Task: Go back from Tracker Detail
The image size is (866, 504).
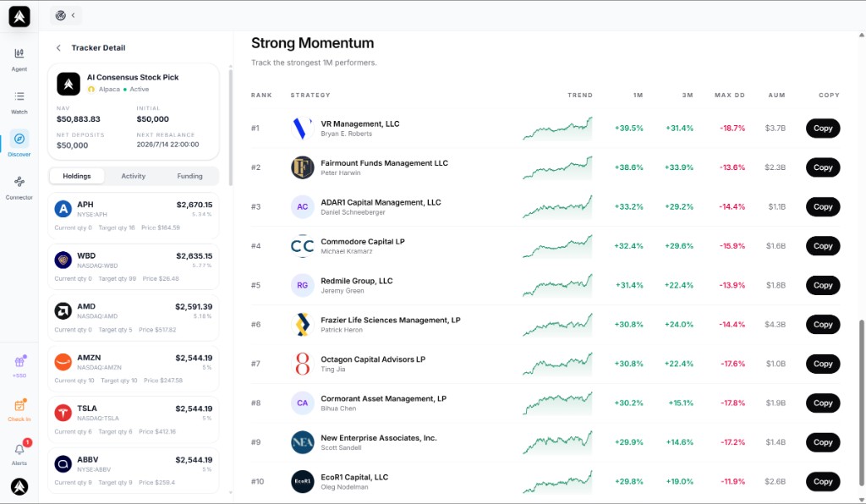Action: pyautogui.click(x=58, y=48)
